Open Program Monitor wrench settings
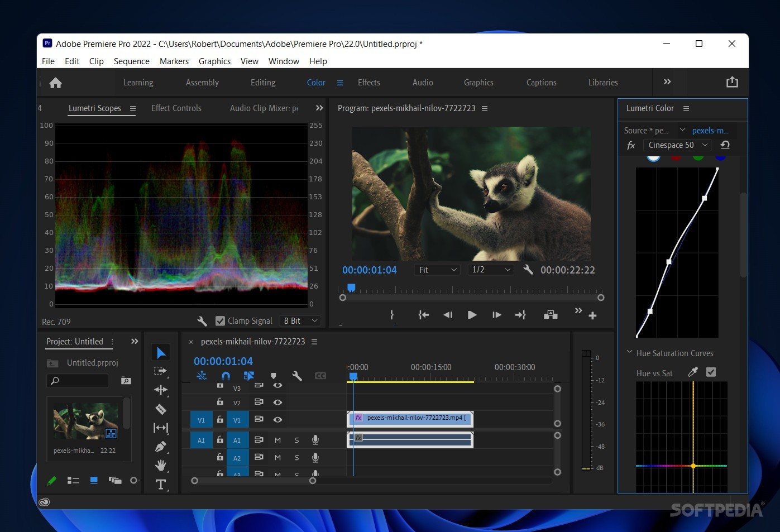 pos(528,270)
